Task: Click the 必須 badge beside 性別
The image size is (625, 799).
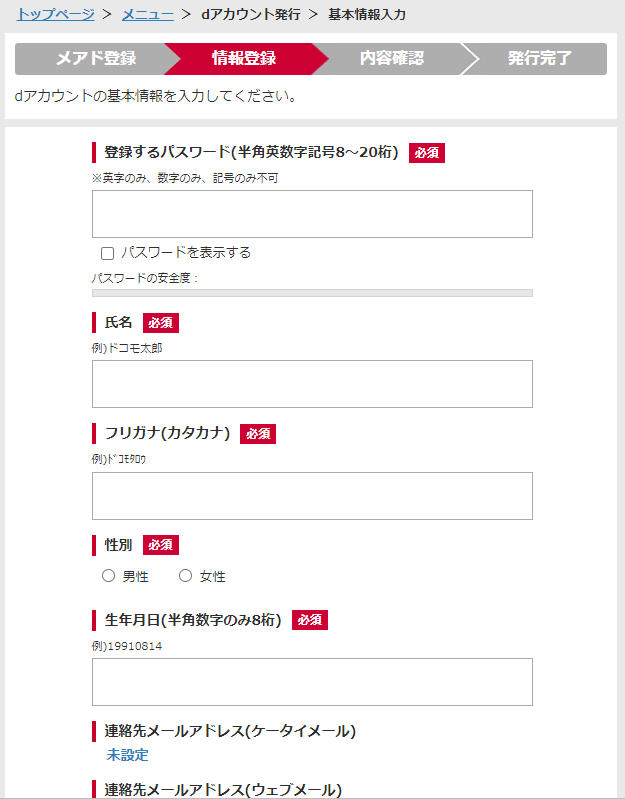Action: tap(161, 545)
